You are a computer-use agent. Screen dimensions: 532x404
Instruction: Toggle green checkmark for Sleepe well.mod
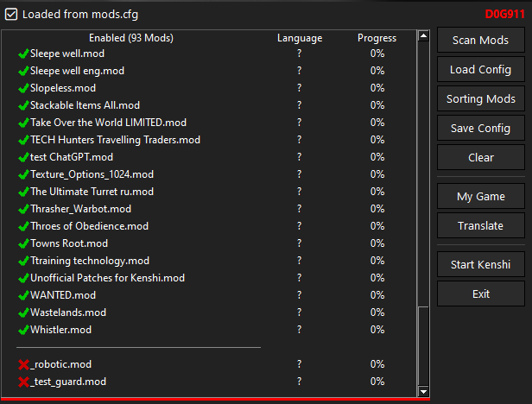click(x=23, y=54)
